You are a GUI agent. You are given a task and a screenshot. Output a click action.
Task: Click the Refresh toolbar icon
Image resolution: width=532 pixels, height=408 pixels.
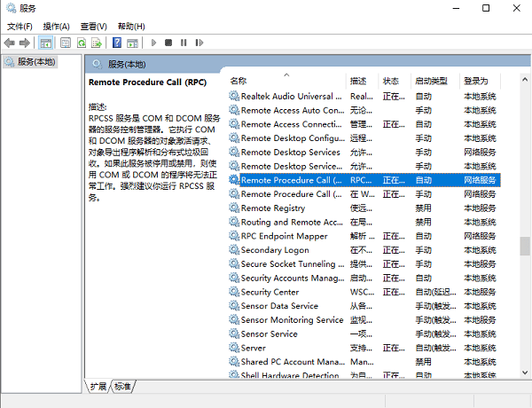[82, 43]
